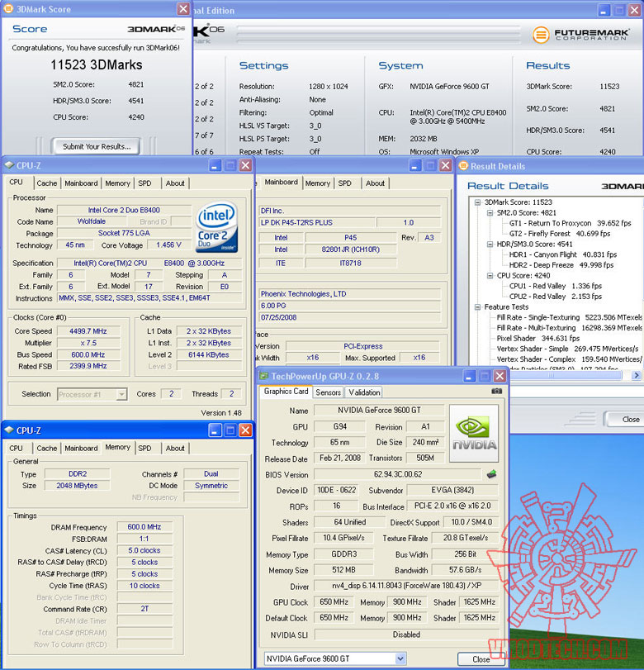Open CPU tab in lower CPU-Z window
This screenshot has height=670, width=644.
(16, 449)
